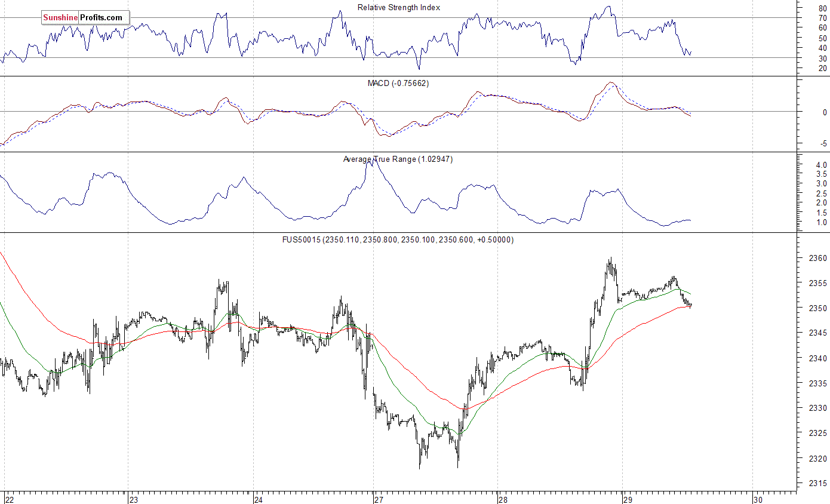This screenshot has height=504, width=830.
Task: Select the ATR axis value 1.0
Action: [822, 223]
